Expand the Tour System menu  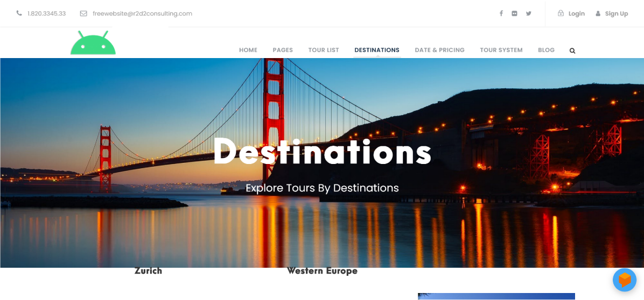tap(501, 50)
